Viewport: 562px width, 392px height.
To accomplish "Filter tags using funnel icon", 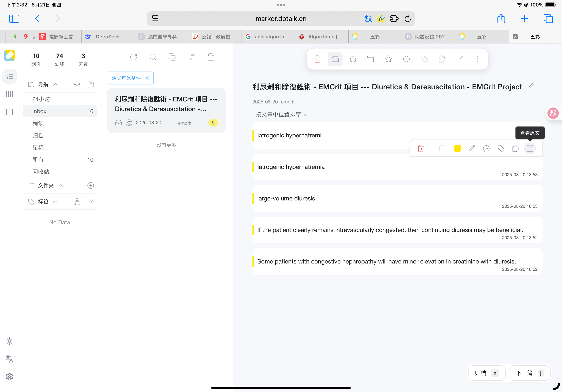I will point(91,202).
